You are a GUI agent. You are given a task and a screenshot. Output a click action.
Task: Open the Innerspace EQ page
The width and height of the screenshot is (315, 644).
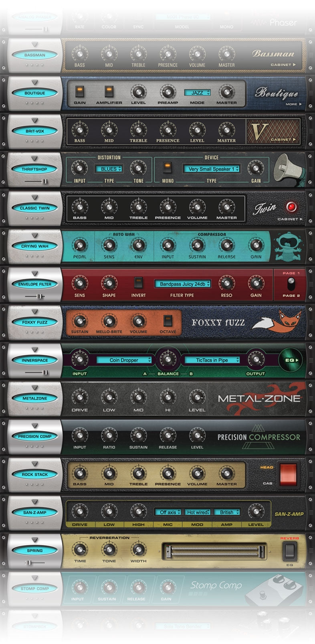point(291,360)
